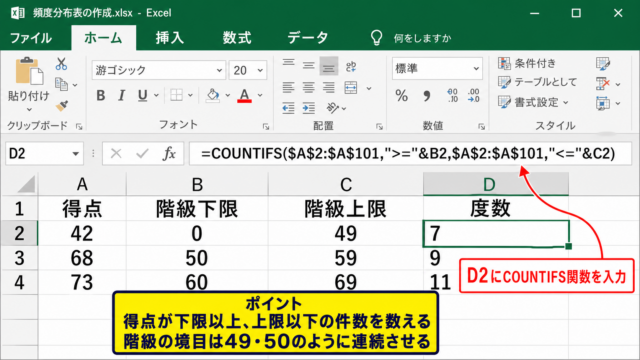Click the Merge and Center icon
Viewport: 640px width, 360px height.
[351, 88]
